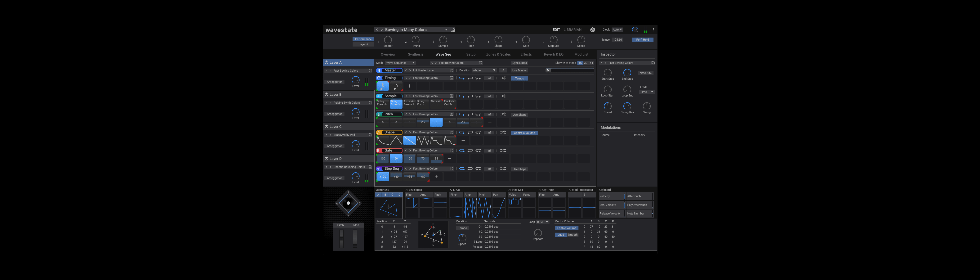
Task: Open the Mode Wave Sequence dropdown
Action: tap(400, 63)
